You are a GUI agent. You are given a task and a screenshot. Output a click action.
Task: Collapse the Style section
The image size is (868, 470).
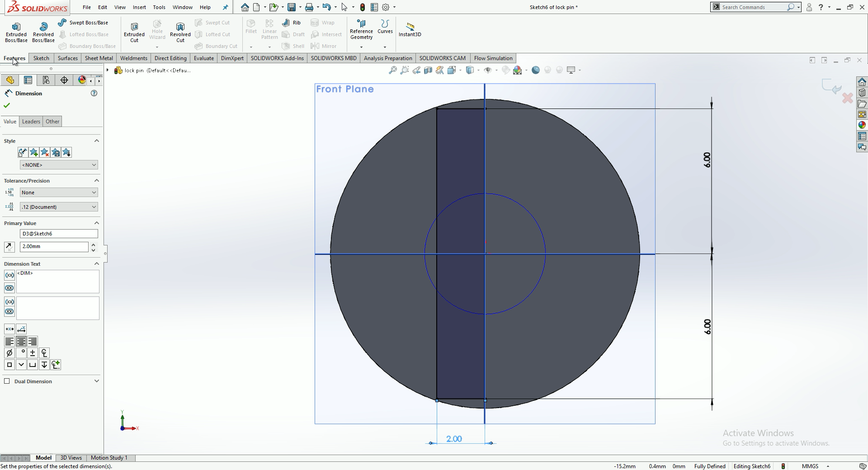point(96,141)
